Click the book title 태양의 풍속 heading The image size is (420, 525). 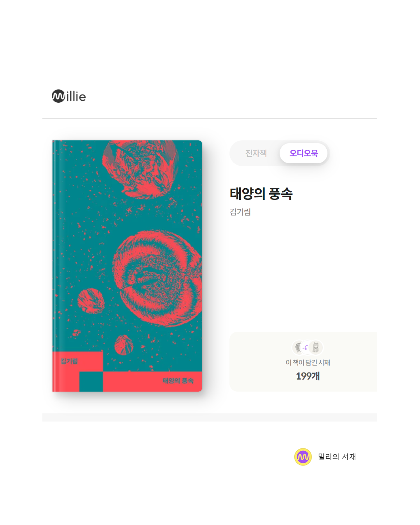click(x=261, y=193)
